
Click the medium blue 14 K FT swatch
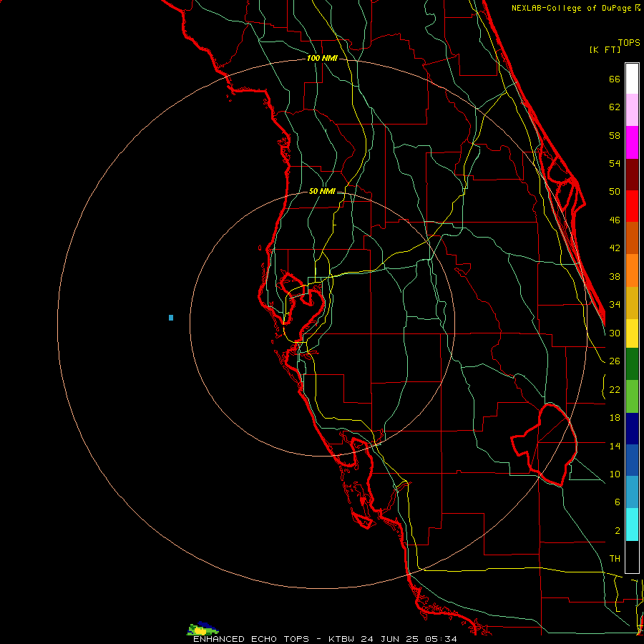pos(632,460)
